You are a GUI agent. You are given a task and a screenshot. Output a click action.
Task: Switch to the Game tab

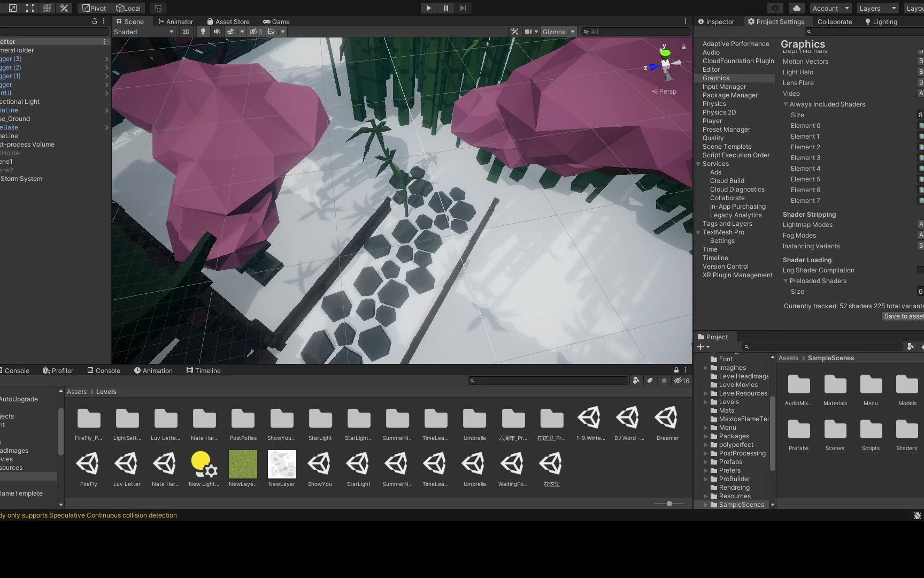click(276, 21)
